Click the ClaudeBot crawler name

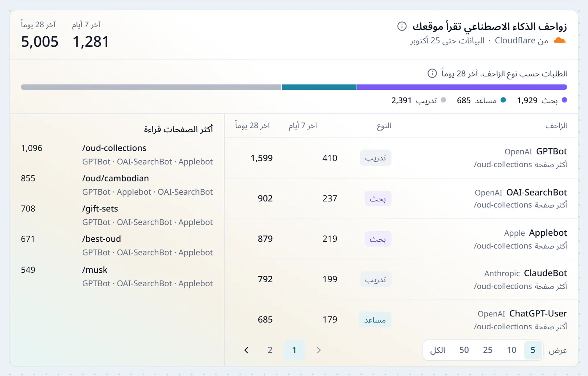(545, 273)
